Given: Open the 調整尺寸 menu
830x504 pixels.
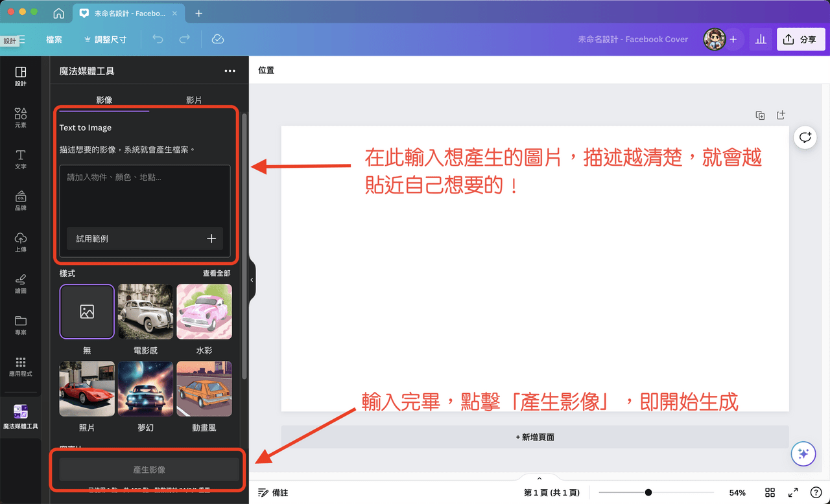Looking at the screenshot, I should [104, 39].
